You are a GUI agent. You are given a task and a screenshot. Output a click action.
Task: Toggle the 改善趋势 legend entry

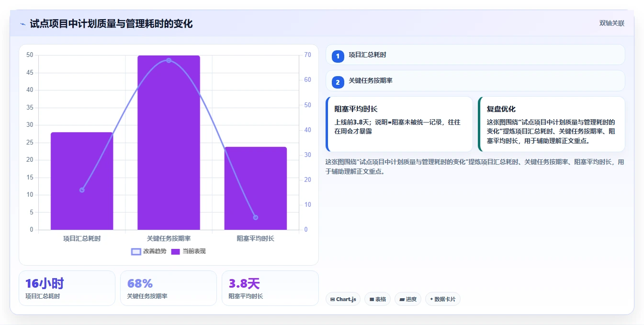tap(149, 251)
